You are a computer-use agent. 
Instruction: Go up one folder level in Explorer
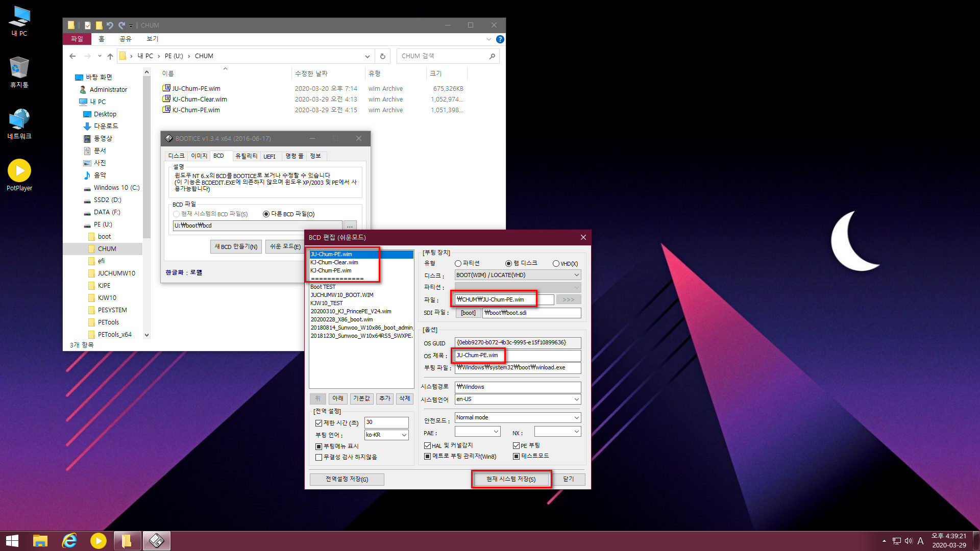click(x=110, y=56)
